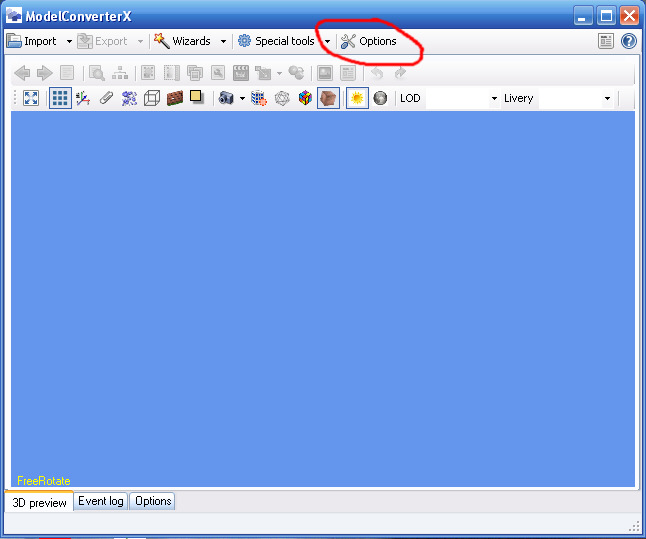
Task: Select the colored cube render mode
Action: coord(305,98)
